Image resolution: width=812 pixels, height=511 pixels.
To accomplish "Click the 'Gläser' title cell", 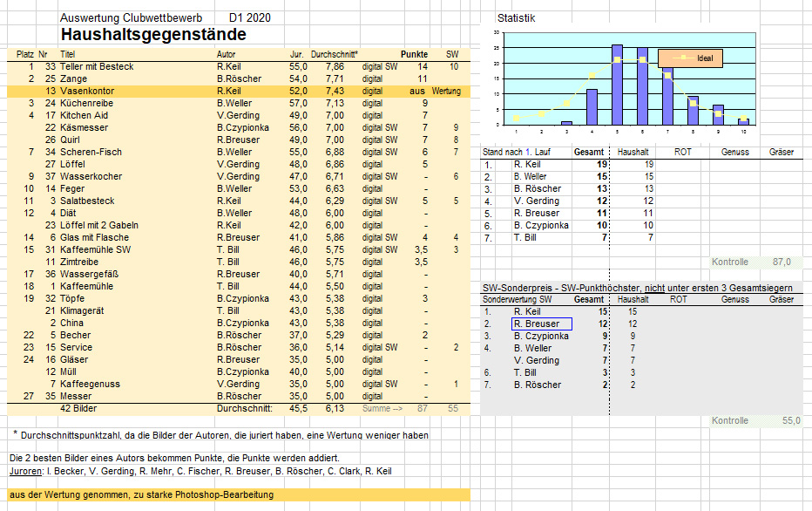I will click(x=74, y=359).
